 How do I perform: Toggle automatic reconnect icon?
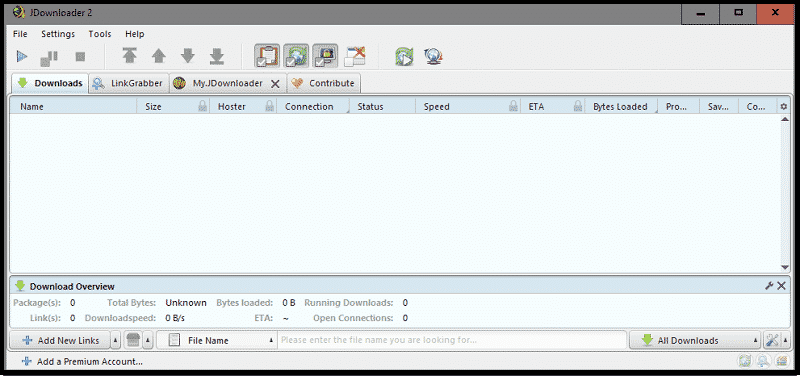coord(296,56)
